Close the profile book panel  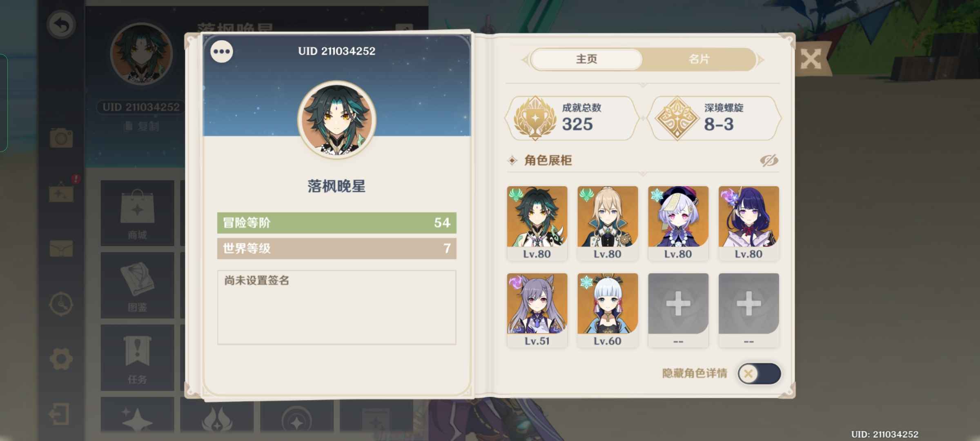tap(811, 60)
